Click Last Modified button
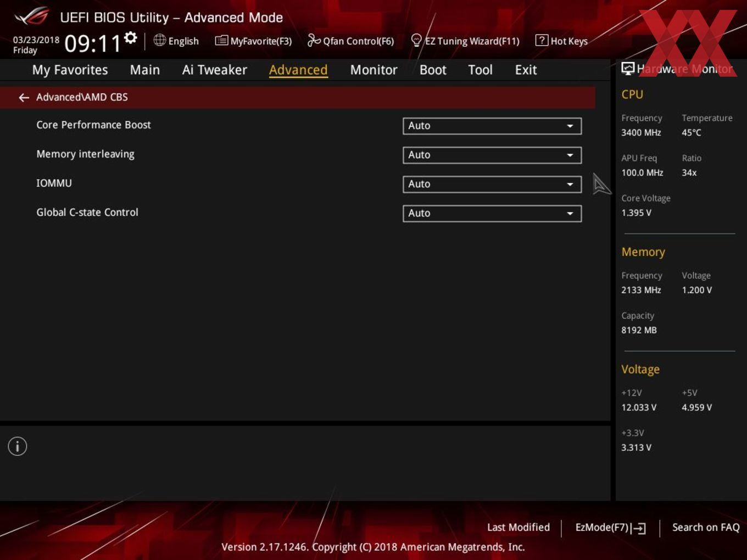The height and width of the screenshot is (560, 747). [519, 527]
